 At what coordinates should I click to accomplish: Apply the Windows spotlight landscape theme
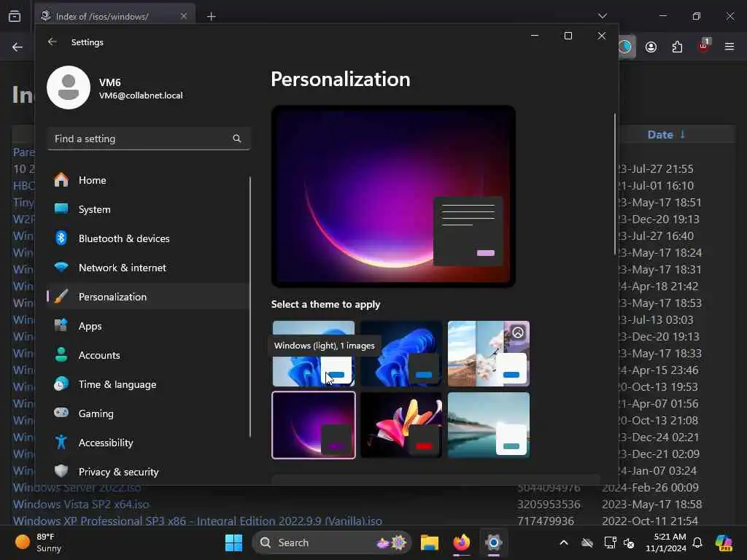point(488,354)
